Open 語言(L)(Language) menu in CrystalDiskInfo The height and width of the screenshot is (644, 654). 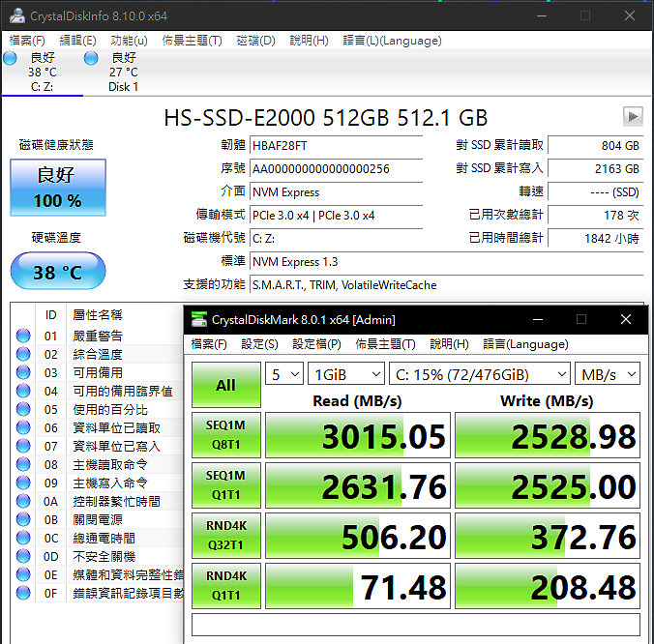pyautogui.click(x=392, y=41)
